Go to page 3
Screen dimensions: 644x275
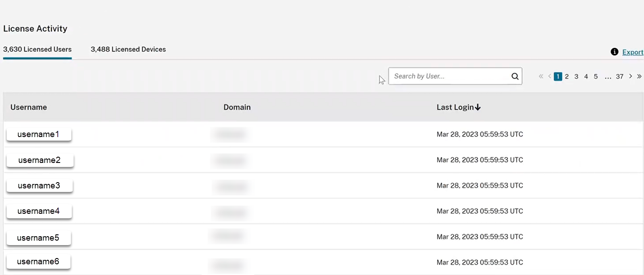point(576,76)
